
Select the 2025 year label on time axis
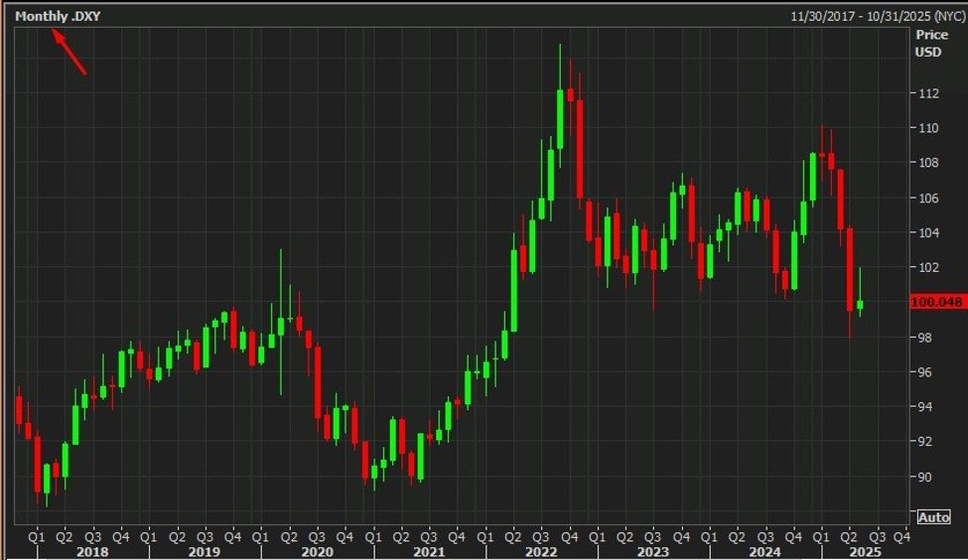pyautogui.click(x=860, y=551)
